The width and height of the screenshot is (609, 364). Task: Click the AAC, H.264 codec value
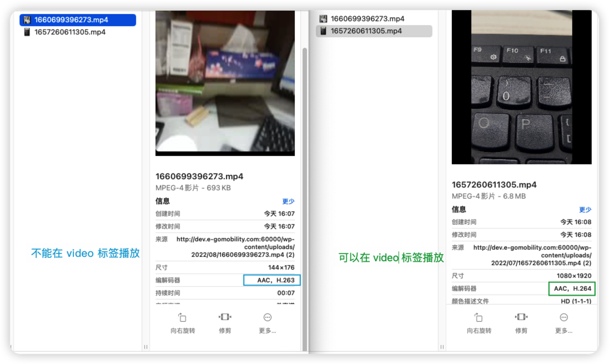pyautogui.click(x=572, y=289)
